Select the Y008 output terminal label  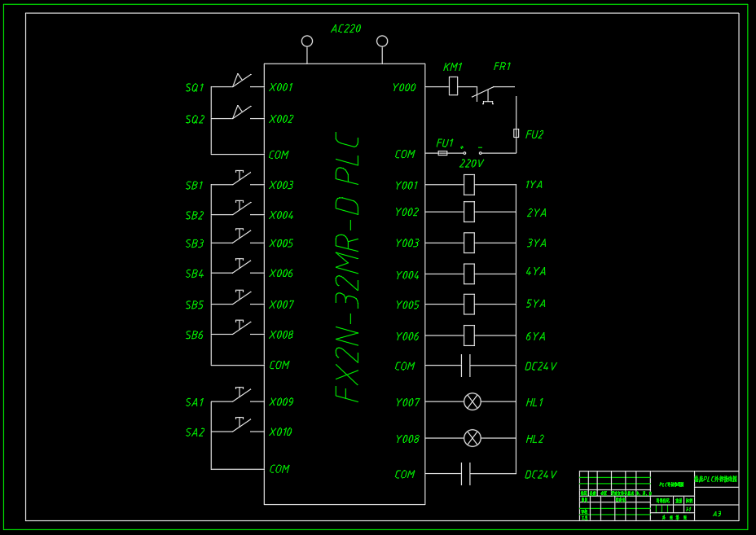click(407, 439)
